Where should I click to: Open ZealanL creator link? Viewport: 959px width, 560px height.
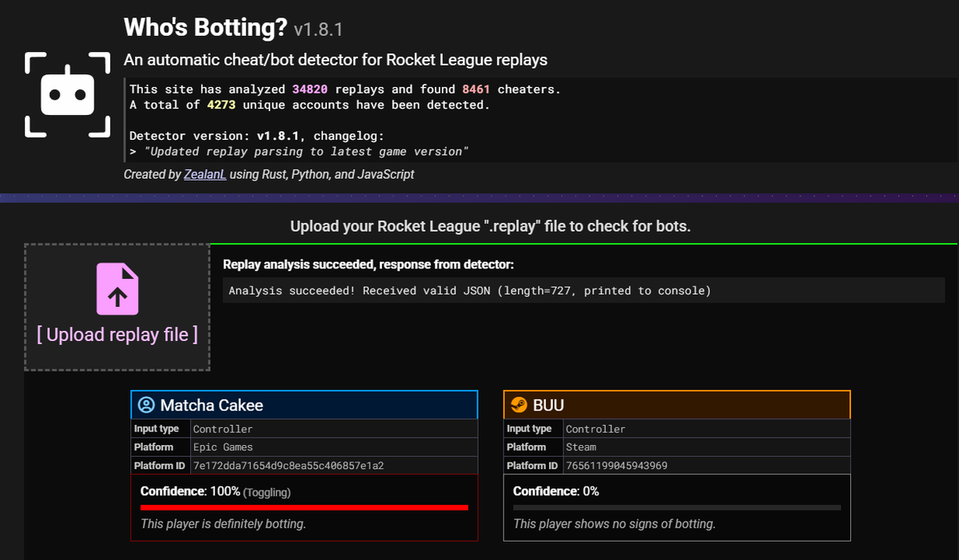(205, 174)
